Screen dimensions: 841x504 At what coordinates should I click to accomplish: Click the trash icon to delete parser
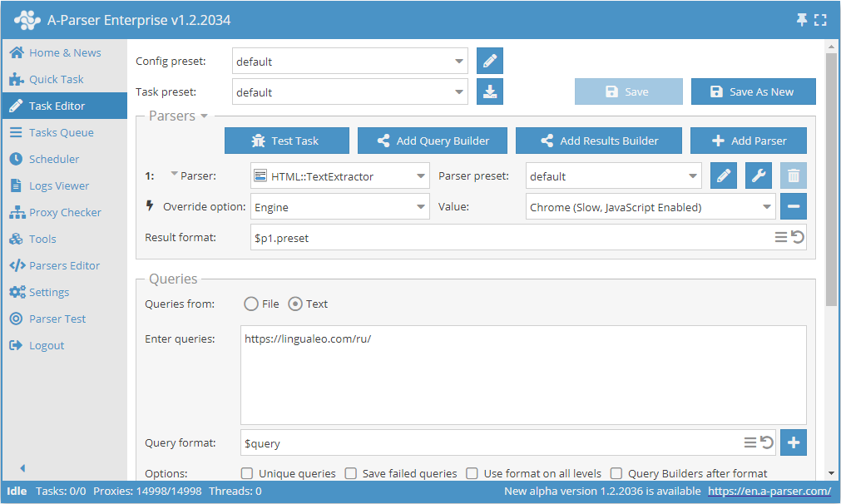794,176
